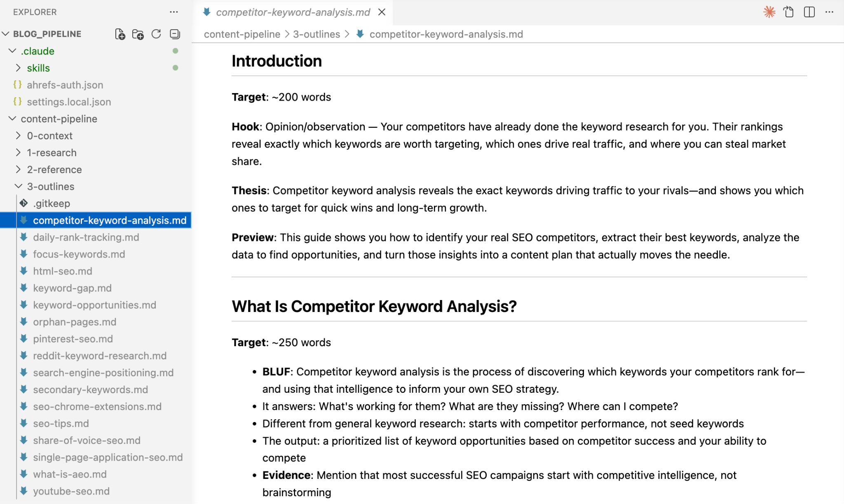Split the editor with the split icon
The width and height of the screenshot is (844, 504).
click(x=809, y=12)
